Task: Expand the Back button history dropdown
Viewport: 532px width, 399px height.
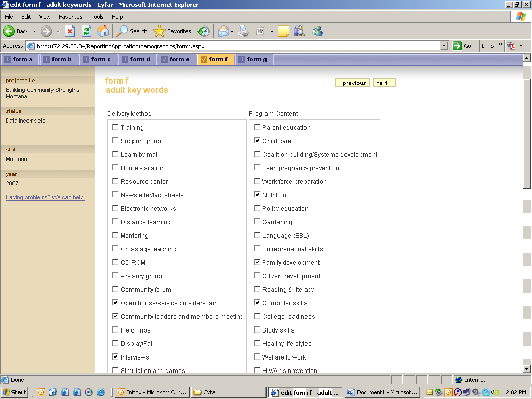Action: [34, 31]
